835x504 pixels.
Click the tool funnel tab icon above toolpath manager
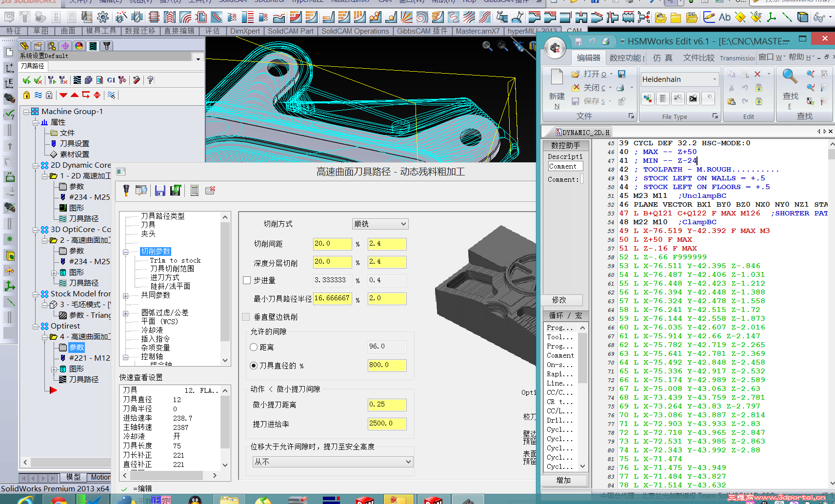point(107,46)
